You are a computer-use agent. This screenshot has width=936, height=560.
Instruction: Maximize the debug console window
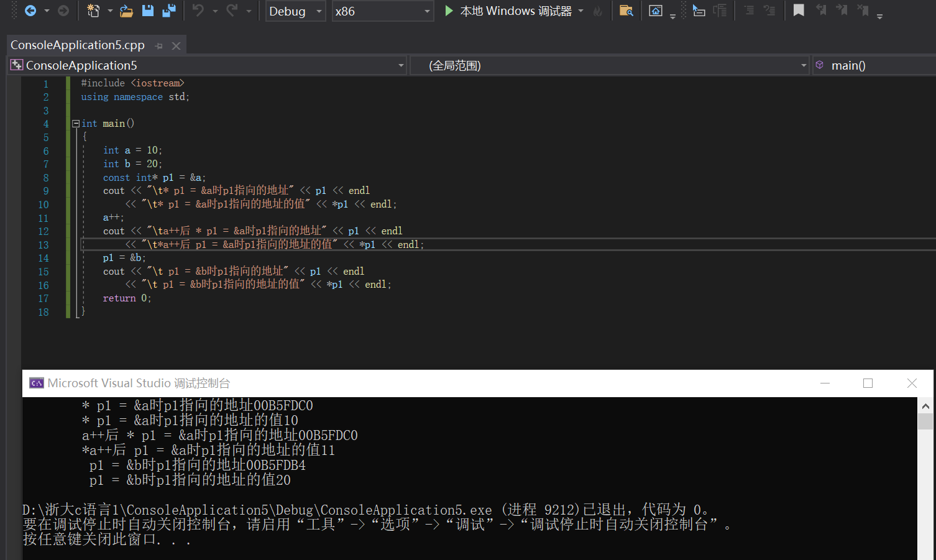pos(868,383)
